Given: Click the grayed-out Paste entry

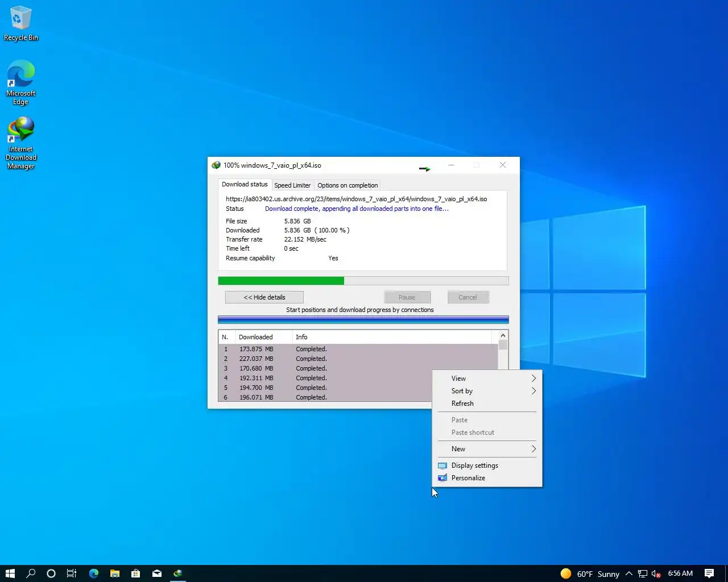Looking at the screenshot, I should tap(487, 420).
